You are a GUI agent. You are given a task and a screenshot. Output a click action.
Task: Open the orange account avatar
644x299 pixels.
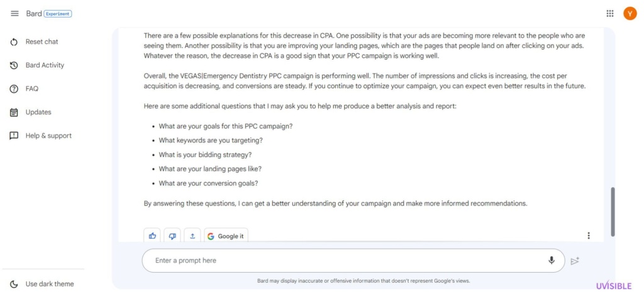[630, 14]
